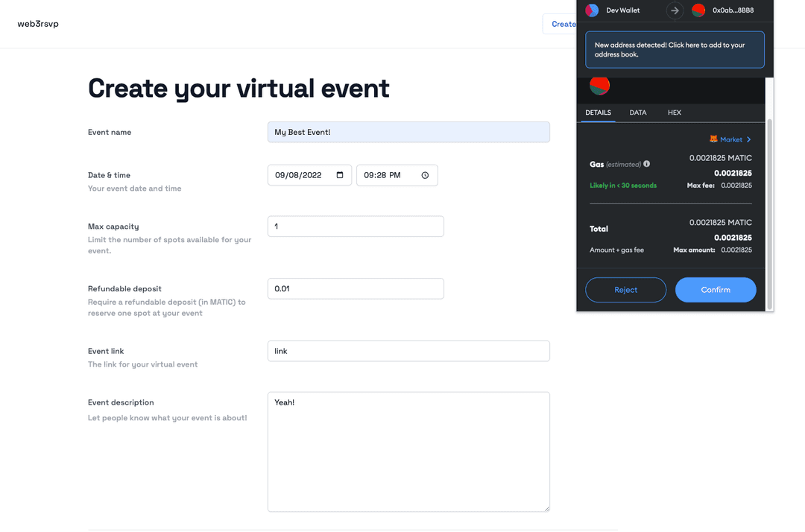Focus the Max capacity field
The height and width of the screenshot is (532, 805).
pos(356,227)
